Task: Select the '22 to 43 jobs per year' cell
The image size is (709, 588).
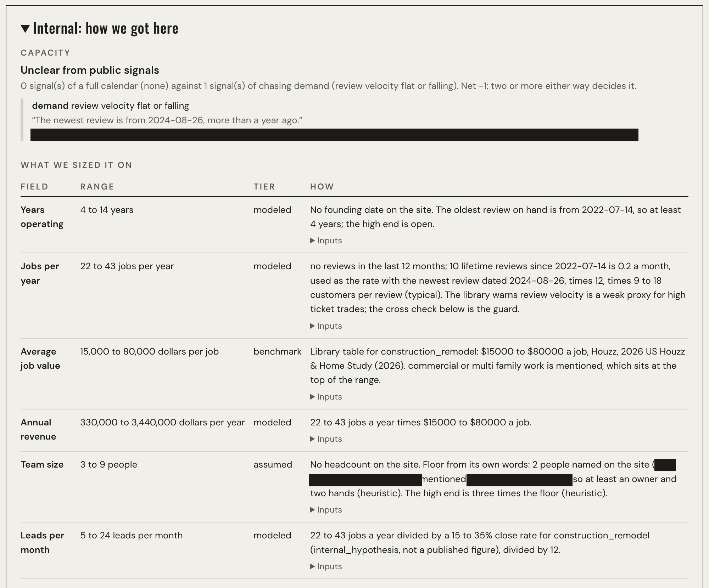Action: coord(127,266)
